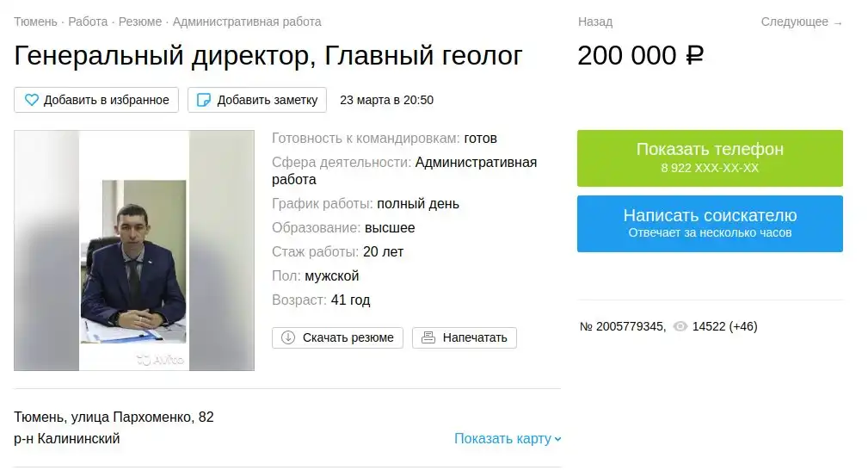Viewport: 868px width, 470px height.
Task: Message applicant via Написать соискателю
Action: click(710, 223)
